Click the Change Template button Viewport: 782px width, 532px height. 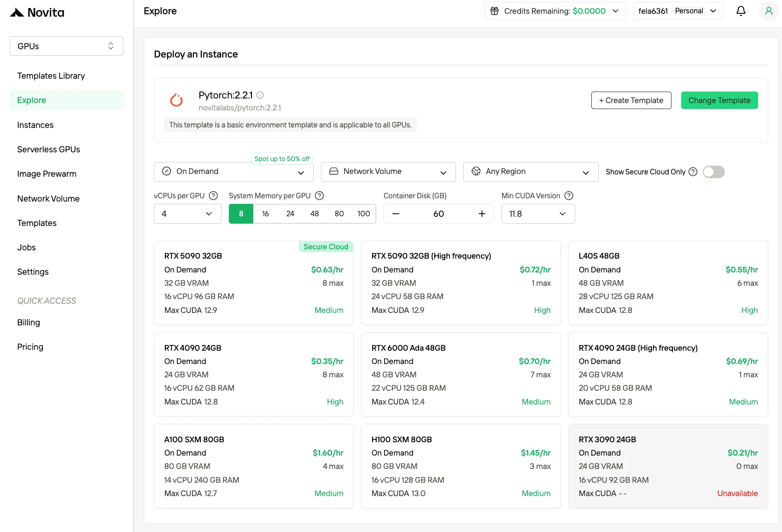pos(719,100)
